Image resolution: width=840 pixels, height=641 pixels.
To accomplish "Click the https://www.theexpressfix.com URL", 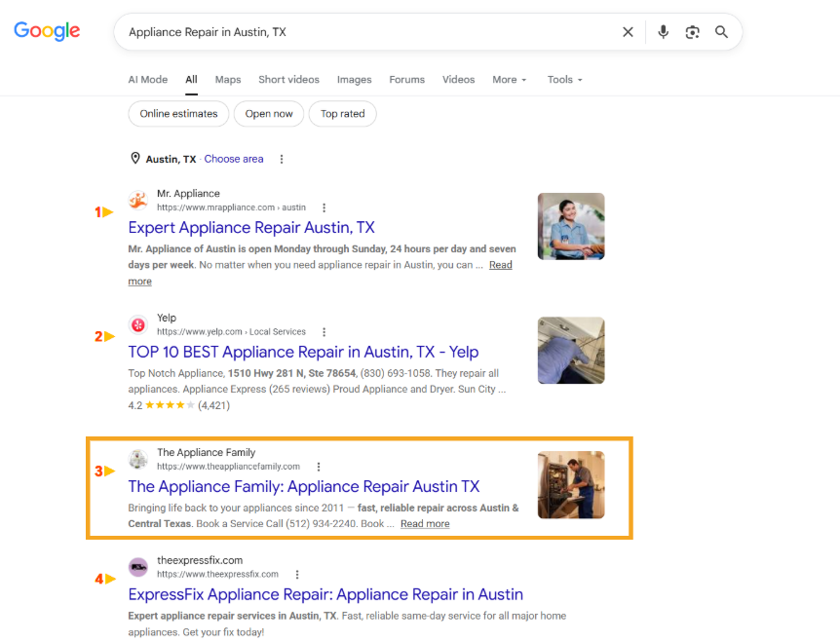I will click(x=217, y=575).
